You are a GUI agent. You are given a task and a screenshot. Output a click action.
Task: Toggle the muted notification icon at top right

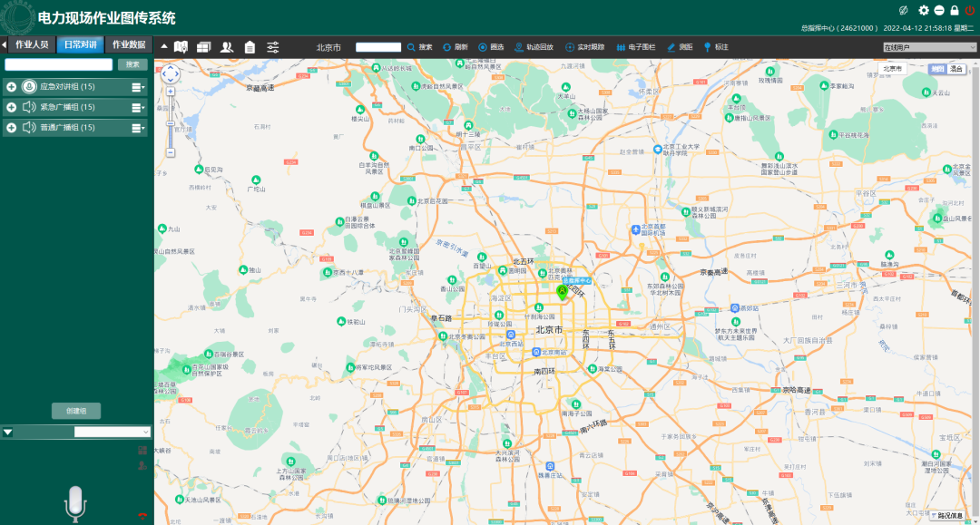[903, 10]
